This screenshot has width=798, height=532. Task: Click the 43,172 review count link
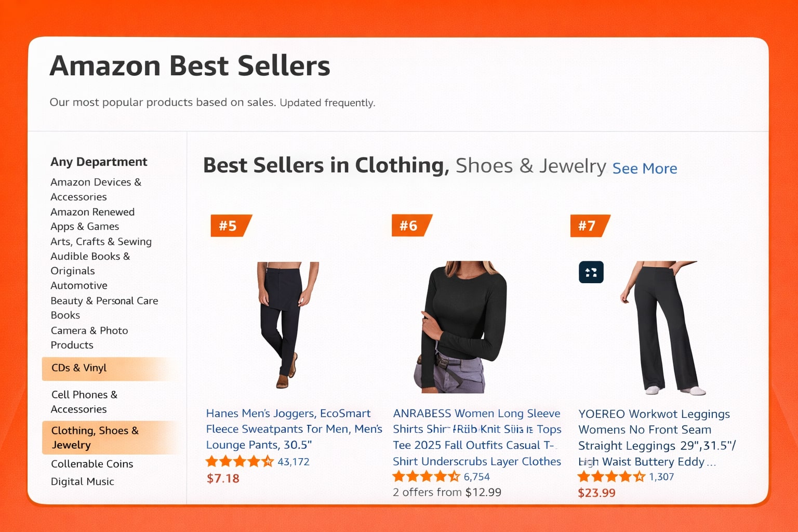(x=294, y=461)
